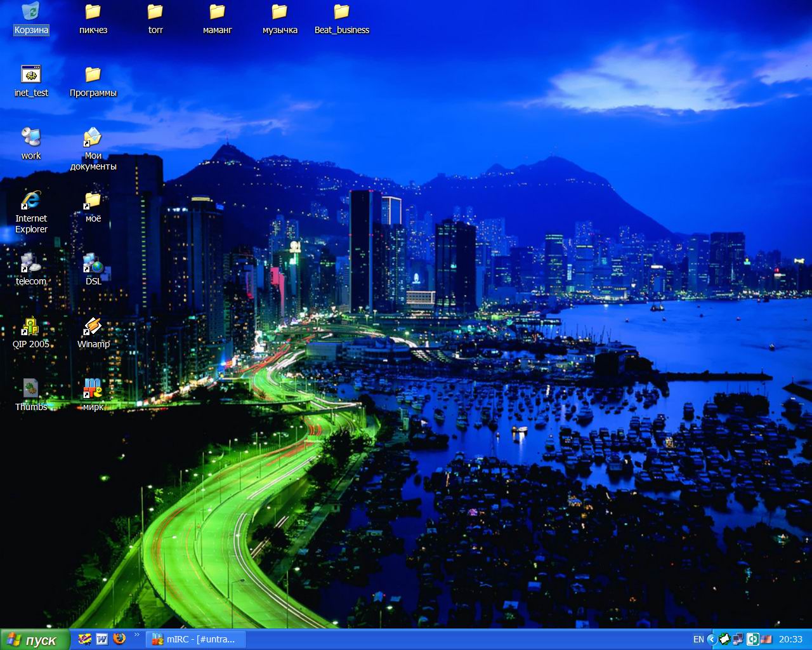This screenshot has width=812, height=650.
Task: Show hidden tray icons with the arrow
Action: tap(711, 640)
